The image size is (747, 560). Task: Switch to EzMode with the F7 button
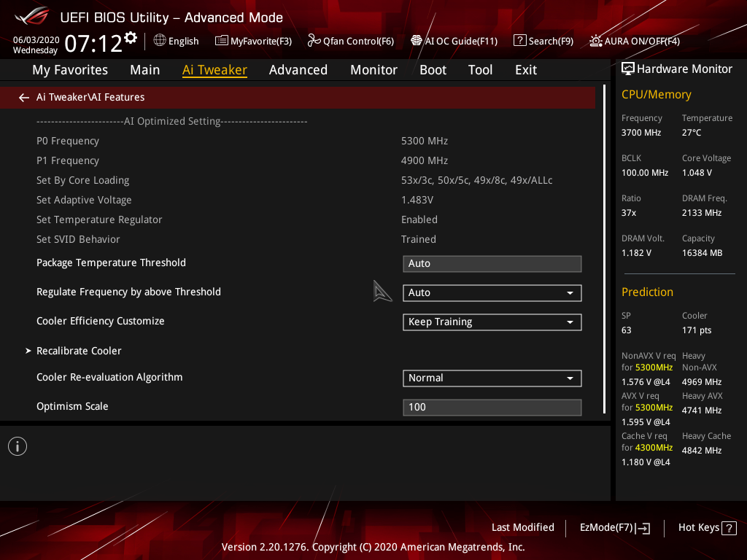pyautogui.click(x=614, y=527)
